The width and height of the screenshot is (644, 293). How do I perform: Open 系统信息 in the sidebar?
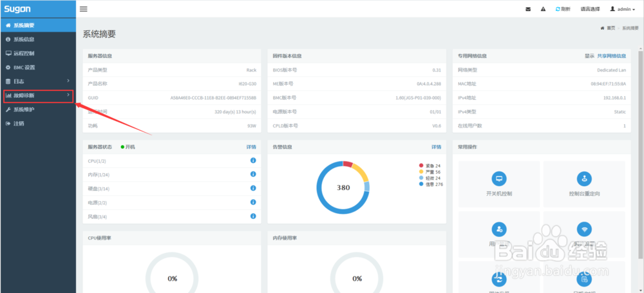(38, 39)
